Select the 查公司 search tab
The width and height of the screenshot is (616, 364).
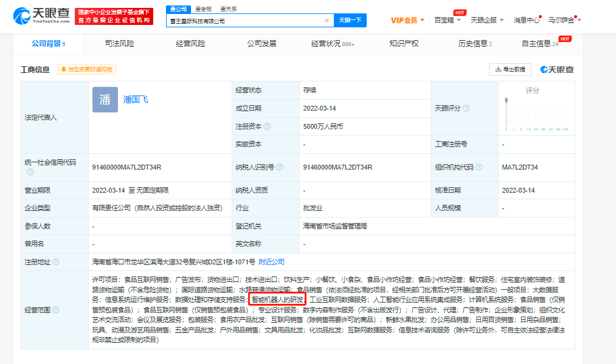click(178, 9)
